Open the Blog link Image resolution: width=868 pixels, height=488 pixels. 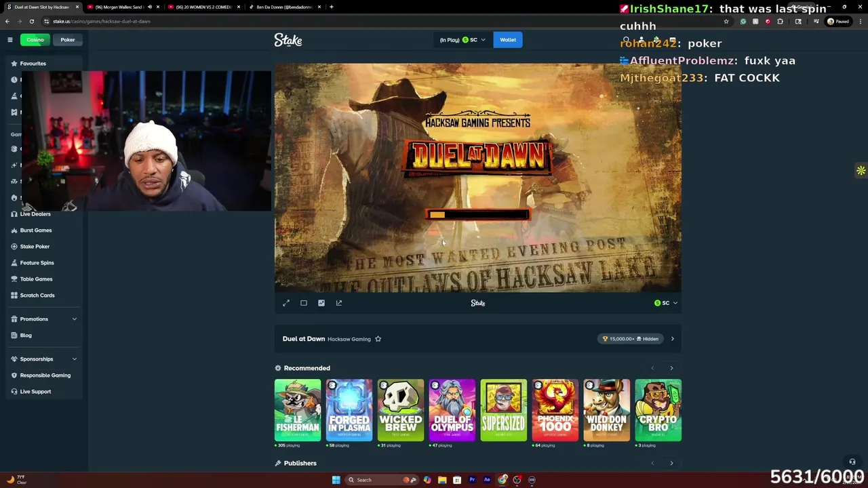(x=26, y=335)
